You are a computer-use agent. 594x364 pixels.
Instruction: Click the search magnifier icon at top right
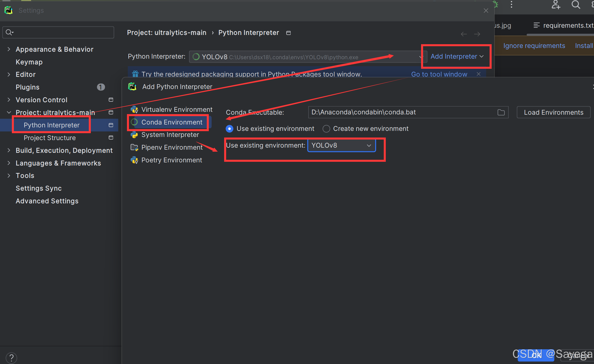[x=575, y=5]
